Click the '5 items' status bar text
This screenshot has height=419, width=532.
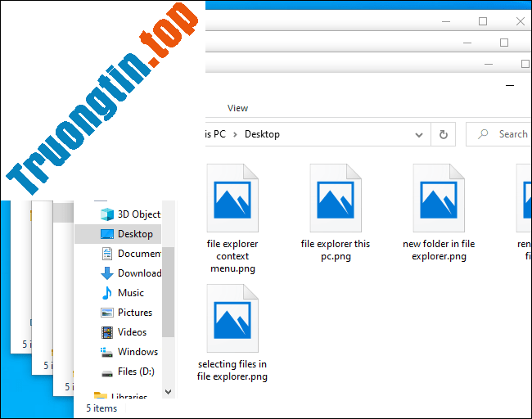pos(101,408)
